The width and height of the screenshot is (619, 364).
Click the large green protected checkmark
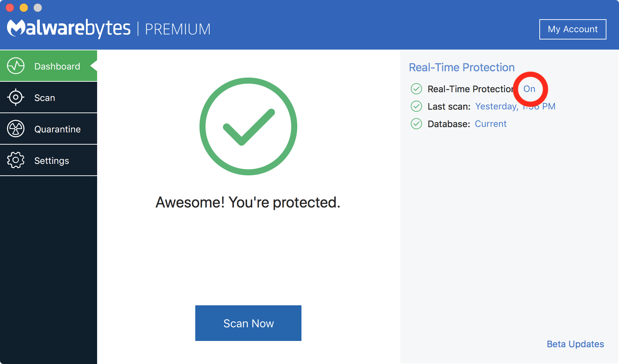(x=248, y=126)
